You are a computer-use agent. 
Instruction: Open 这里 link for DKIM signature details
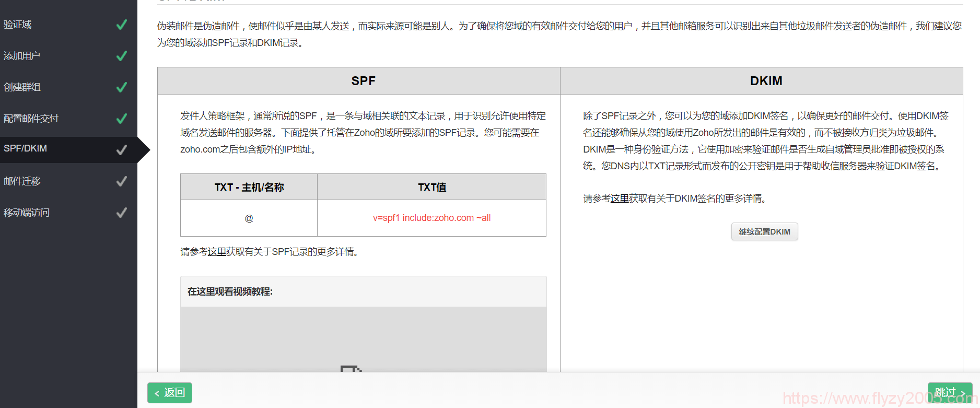(620, 199)
